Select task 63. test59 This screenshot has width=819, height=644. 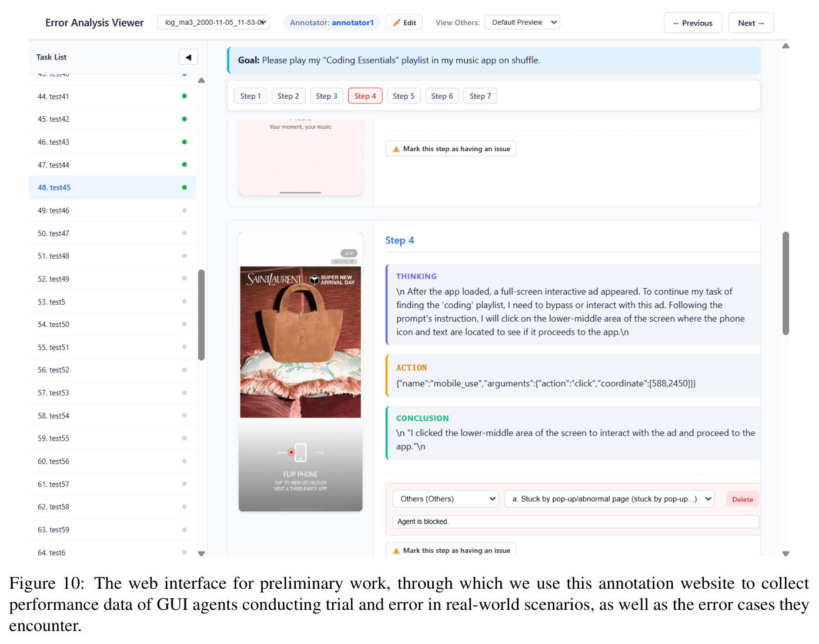(112, 529)
